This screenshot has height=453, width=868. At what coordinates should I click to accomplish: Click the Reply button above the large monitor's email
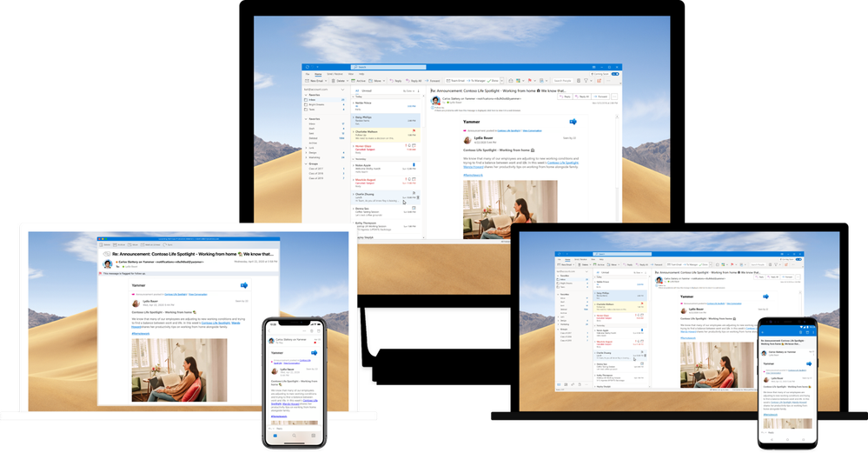pos(565,97)
